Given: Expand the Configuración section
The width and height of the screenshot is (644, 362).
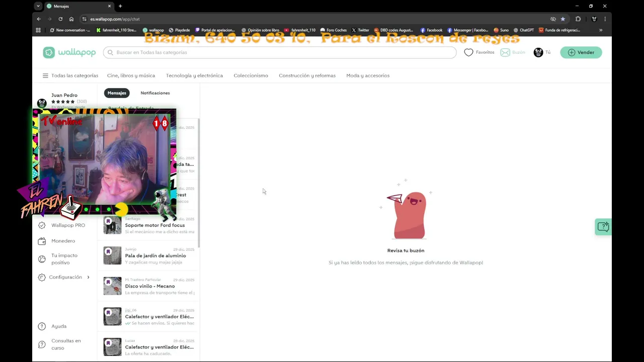Looking at the screenshot, I should (64, 277).
